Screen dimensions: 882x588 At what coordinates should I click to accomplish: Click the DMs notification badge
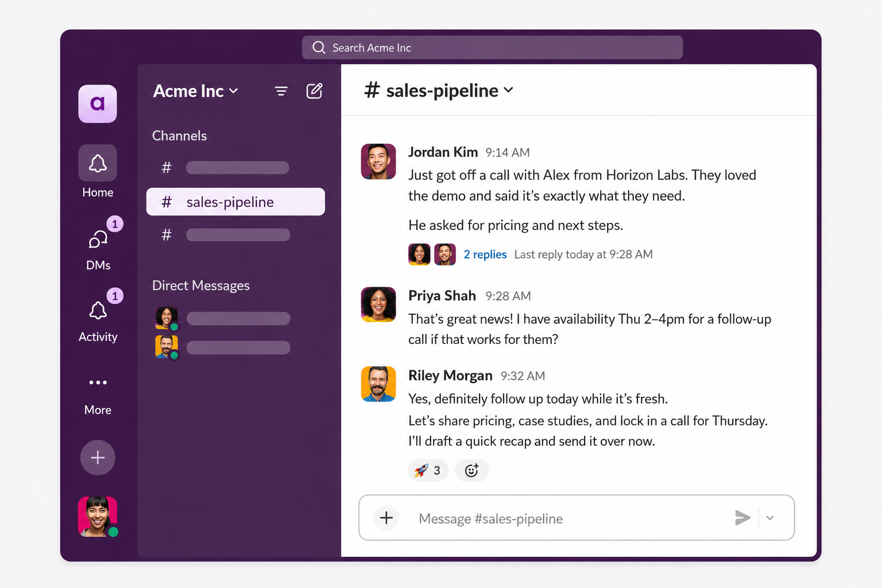point(115,224)
